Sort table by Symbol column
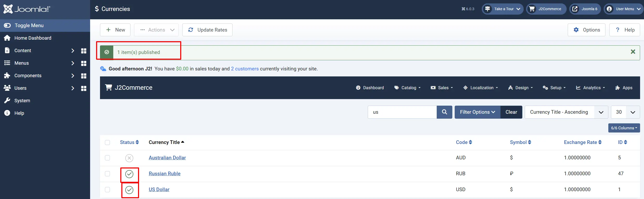 521,142
